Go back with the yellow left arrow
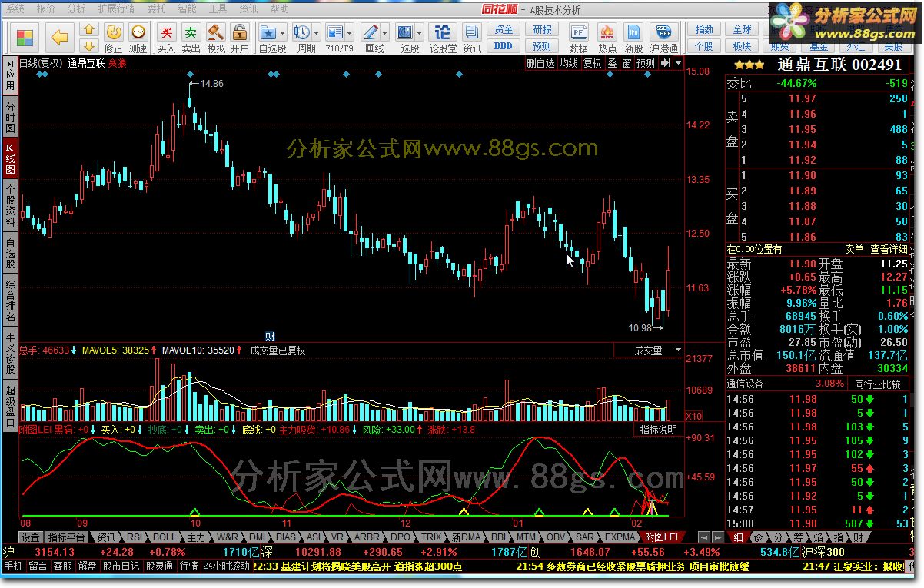This screenshot has width=924, height=588. point(59,37)
